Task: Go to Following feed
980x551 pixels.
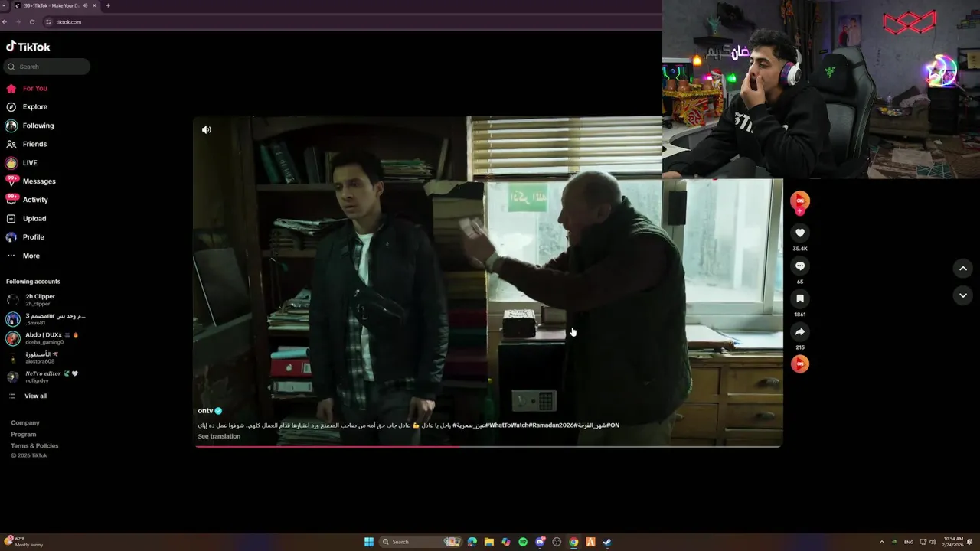Action: (30, 126)
